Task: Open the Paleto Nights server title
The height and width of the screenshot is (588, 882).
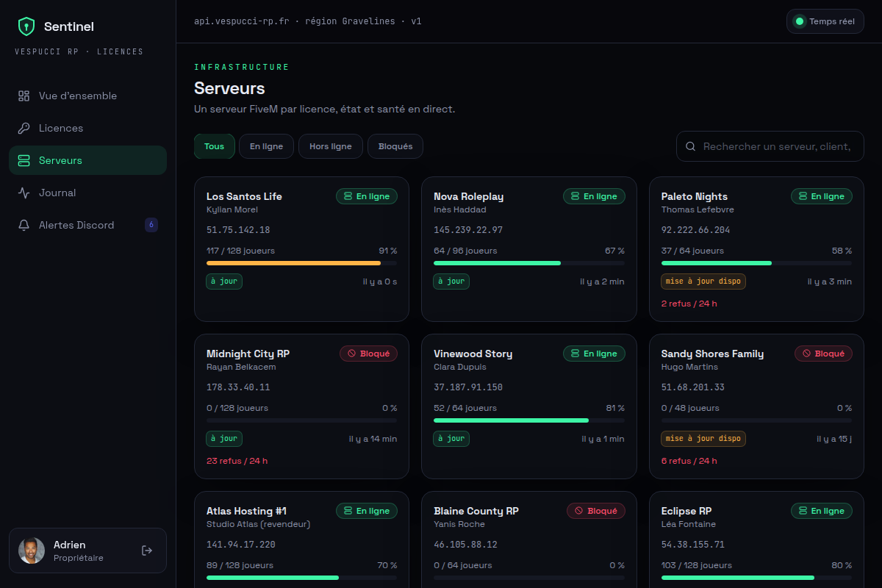Action: (695, 196)
